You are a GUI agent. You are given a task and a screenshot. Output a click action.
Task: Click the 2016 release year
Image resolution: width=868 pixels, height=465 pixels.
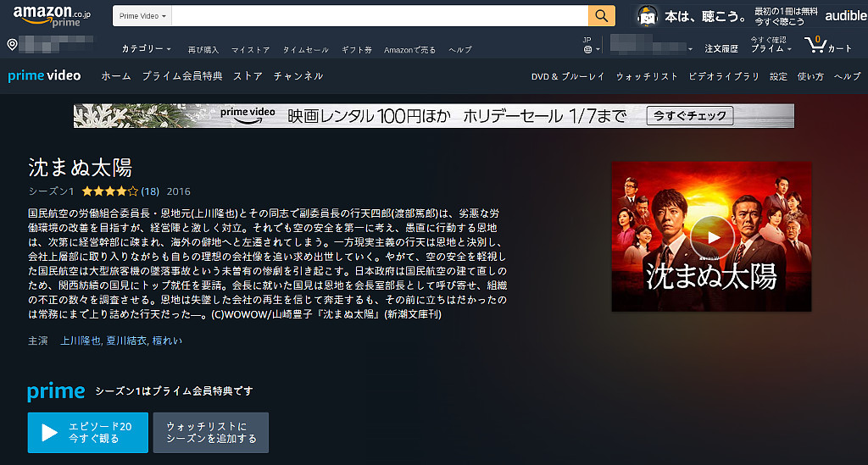tap(178, 191)
